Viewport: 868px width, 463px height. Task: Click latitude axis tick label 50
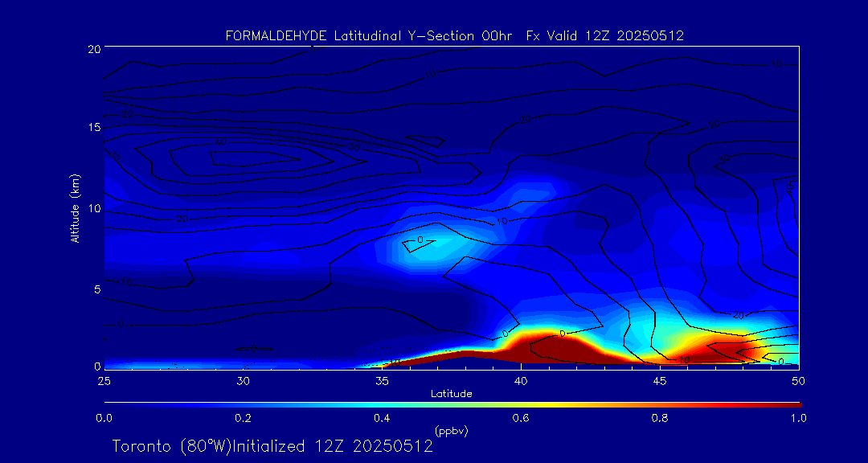(798, 381)
